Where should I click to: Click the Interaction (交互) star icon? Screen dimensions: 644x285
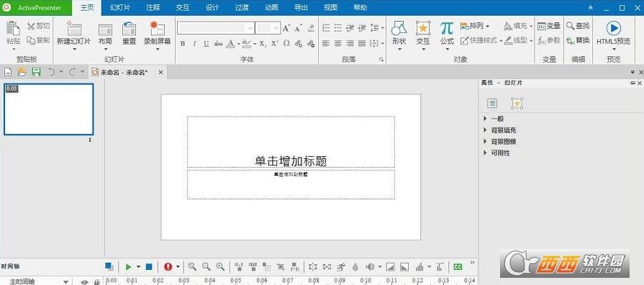point(422,29)
